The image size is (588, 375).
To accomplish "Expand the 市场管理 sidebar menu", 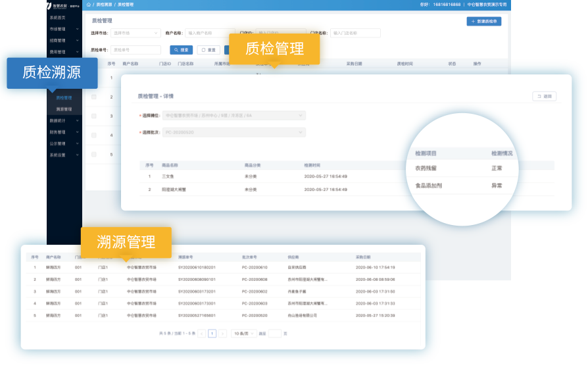I will [x=63, y=29].
